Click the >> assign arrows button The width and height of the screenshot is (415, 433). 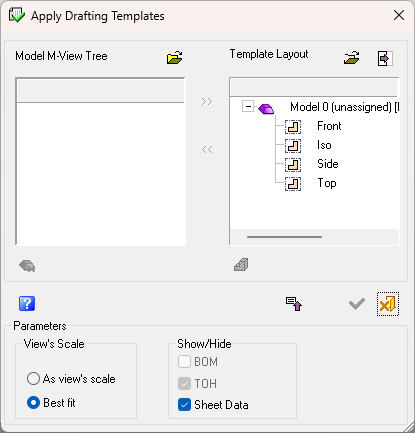pyautogui.click(x=207, y=101)
